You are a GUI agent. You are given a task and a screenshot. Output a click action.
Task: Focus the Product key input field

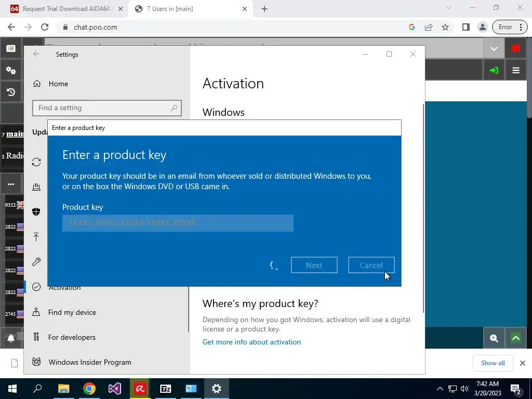tap(178, 223)
